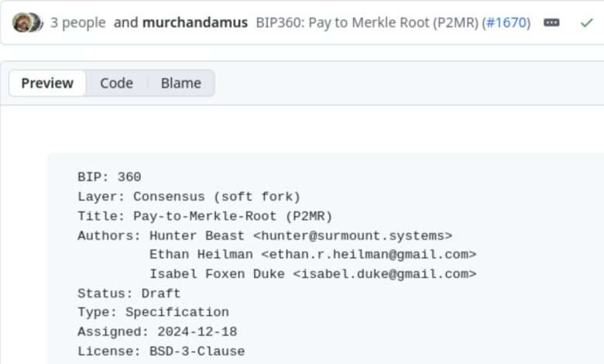Click the stacked contributor avatars
Image resolution: width=604 pixels, height=364 pixels.
pos(27,22)
